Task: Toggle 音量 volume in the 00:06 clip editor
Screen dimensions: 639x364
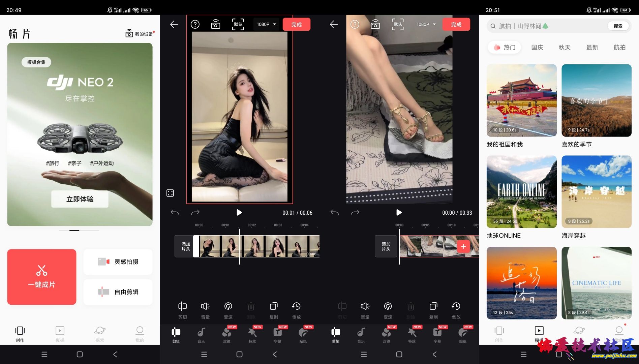Action: click(205, 310)
